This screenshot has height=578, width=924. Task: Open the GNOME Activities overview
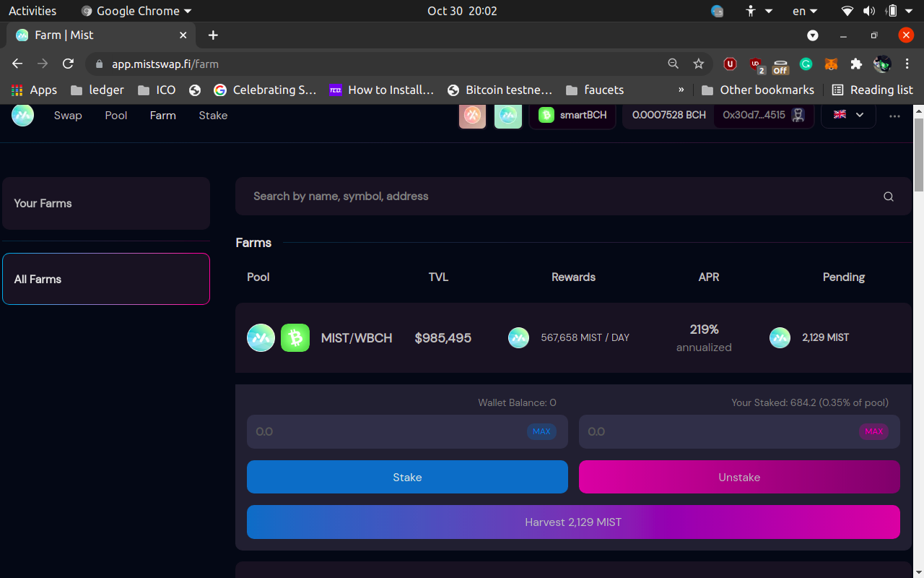[32, 11]
